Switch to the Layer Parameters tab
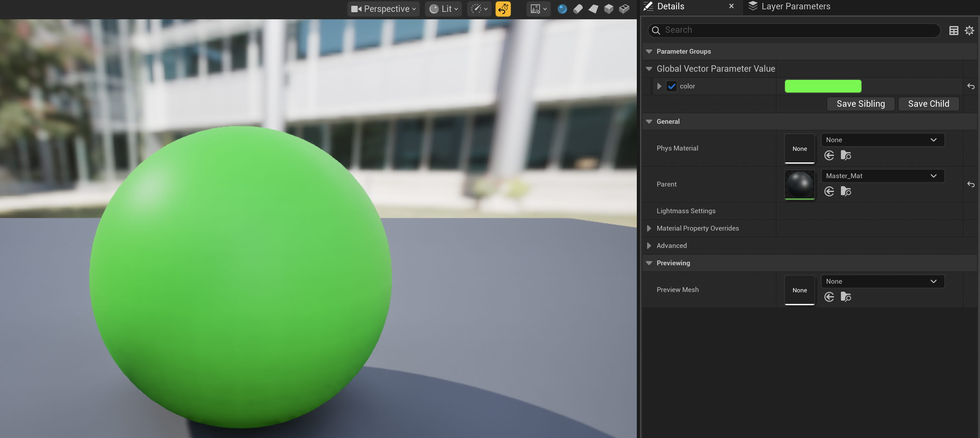The width and height of the screenshot is (980, 438). 789,6
